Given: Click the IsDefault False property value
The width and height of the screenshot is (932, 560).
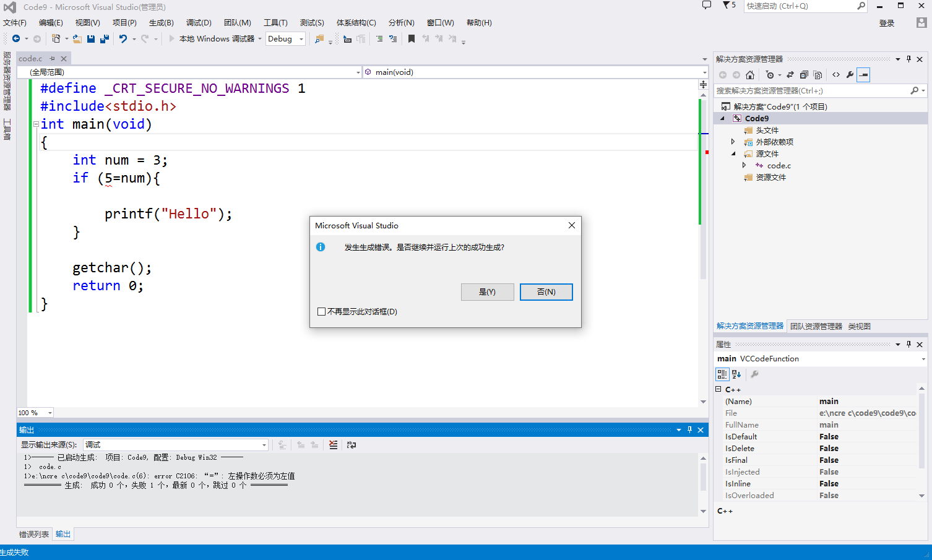Looking at the screenshot, I should tap(829, 437).
